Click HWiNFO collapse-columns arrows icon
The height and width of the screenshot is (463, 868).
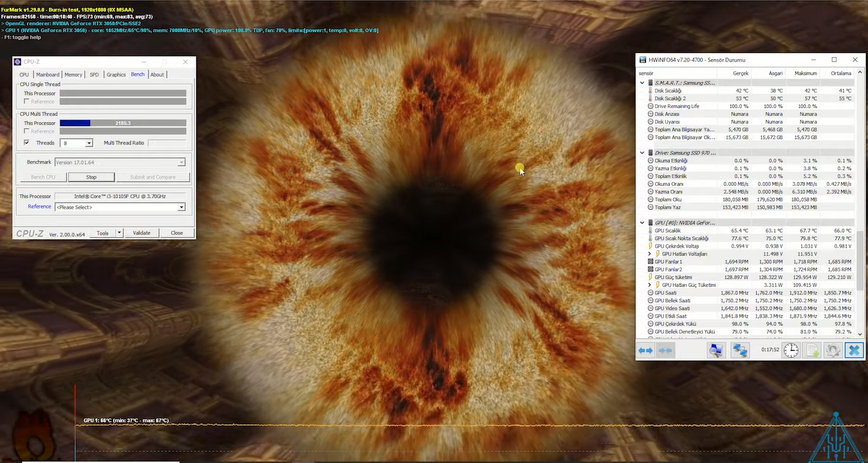(x=665, y=350)
